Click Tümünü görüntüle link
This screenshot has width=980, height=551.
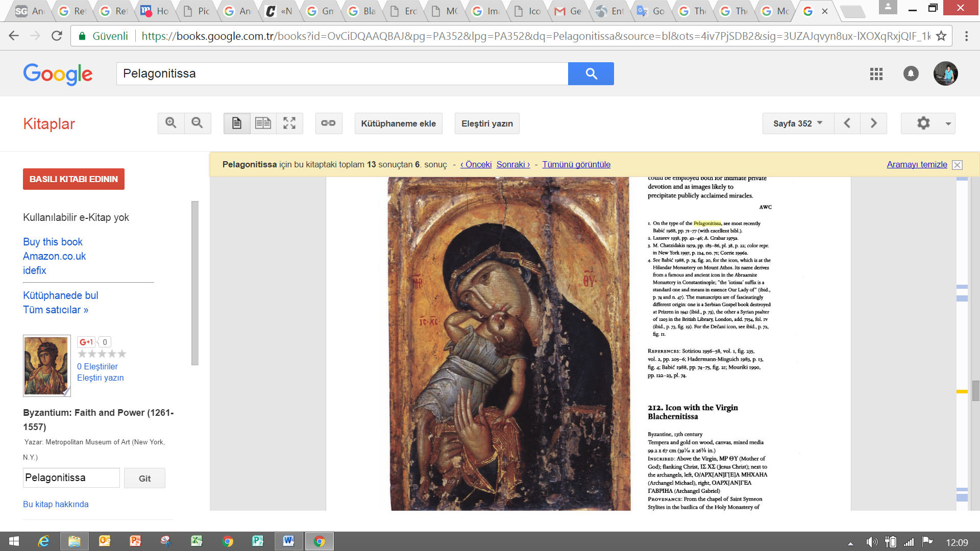(x=576, y=164)
